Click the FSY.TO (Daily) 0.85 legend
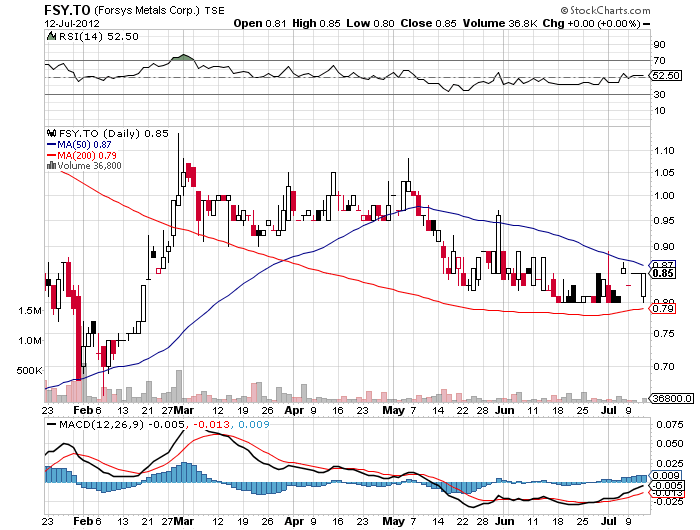 pos(114,133)
